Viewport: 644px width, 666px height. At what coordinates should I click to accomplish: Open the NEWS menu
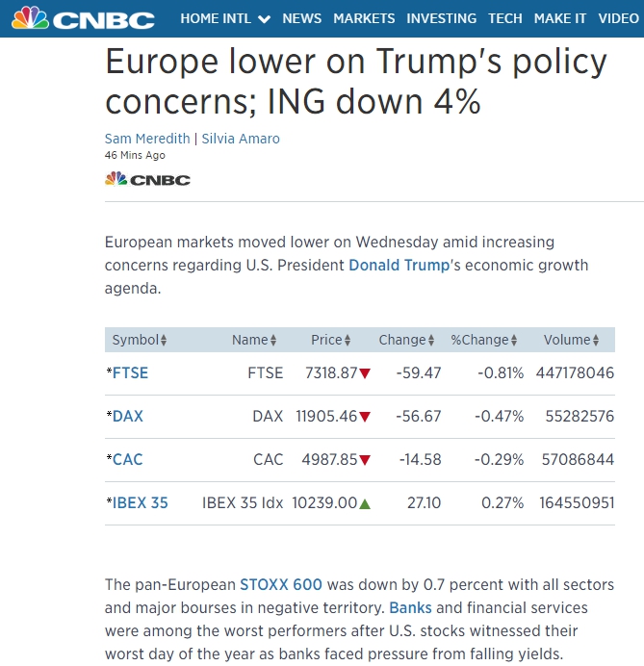pos(302,18)
